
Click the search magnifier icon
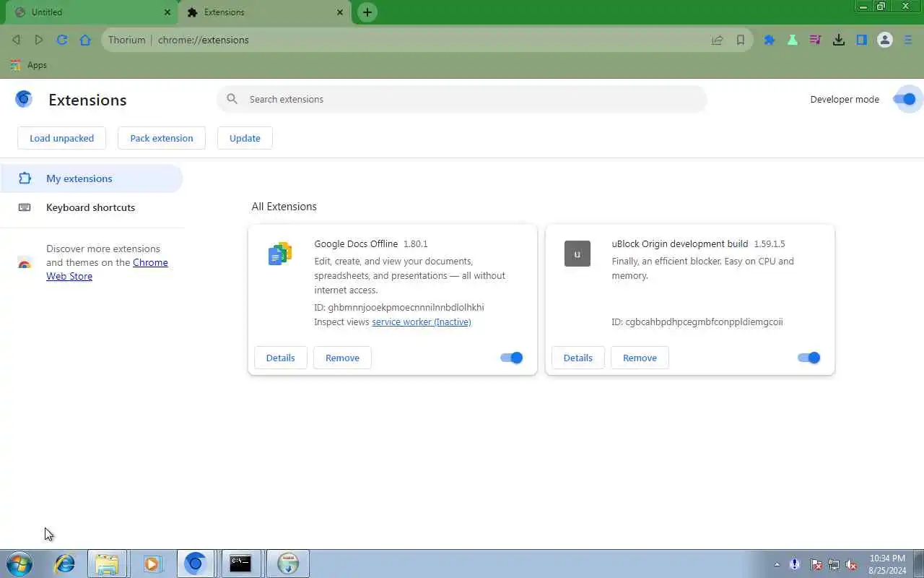click(x=232, y=99)
